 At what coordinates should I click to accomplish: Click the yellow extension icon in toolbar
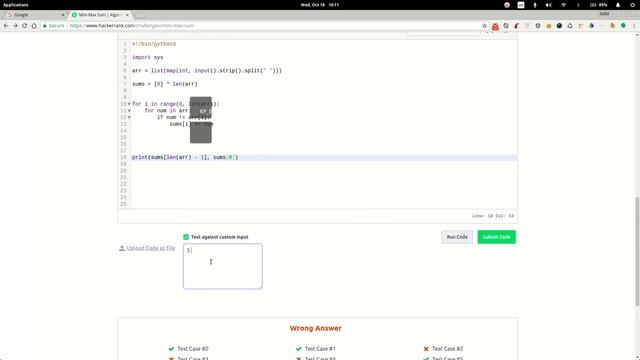coord(549,26)
